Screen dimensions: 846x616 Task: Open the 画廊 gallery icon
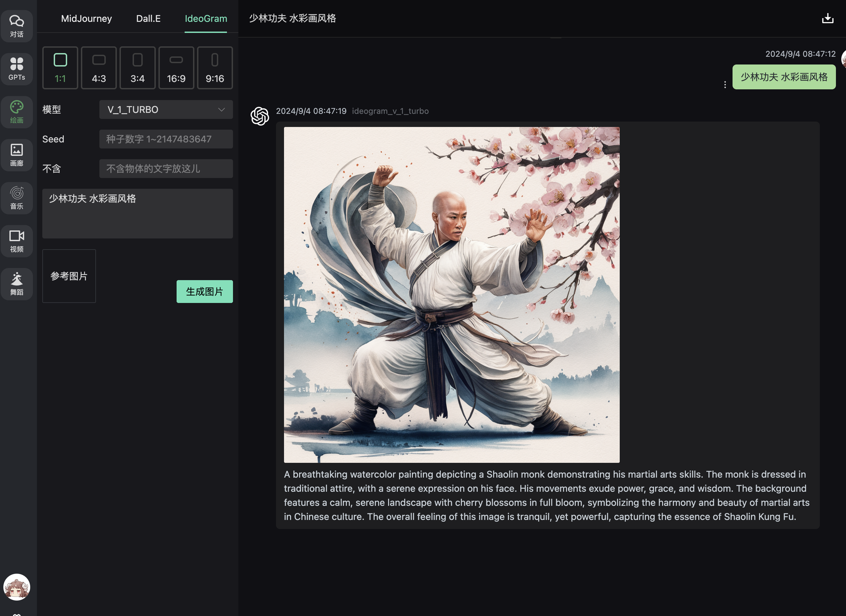point(16,155)
